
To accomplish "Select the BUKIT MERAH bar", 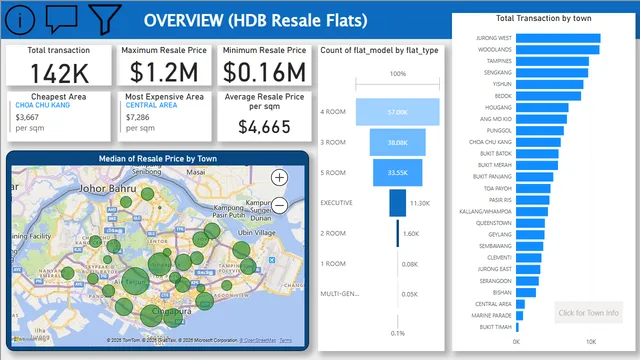I will [537, 165].
